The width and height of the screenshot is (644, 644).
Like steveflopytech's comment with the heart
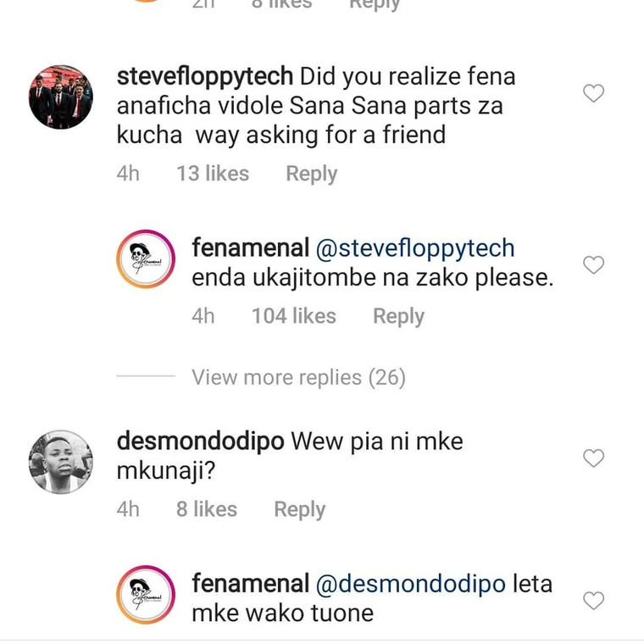click(594, 93)
